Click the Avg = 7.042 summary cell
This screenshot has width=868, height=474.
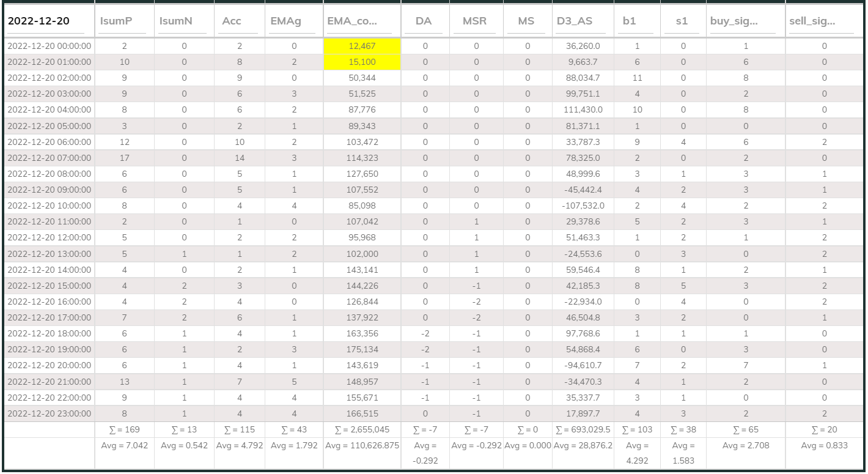124,446
